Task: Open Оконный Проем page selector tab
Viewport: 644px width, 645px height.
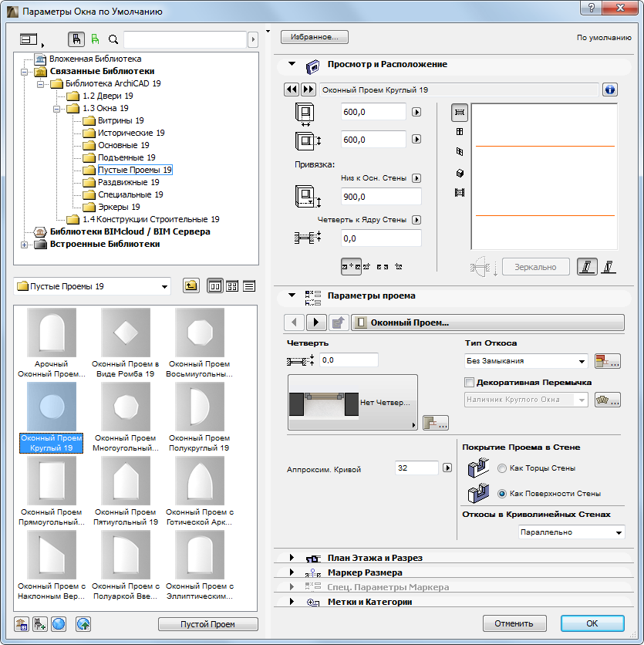Action: (487, 322)
